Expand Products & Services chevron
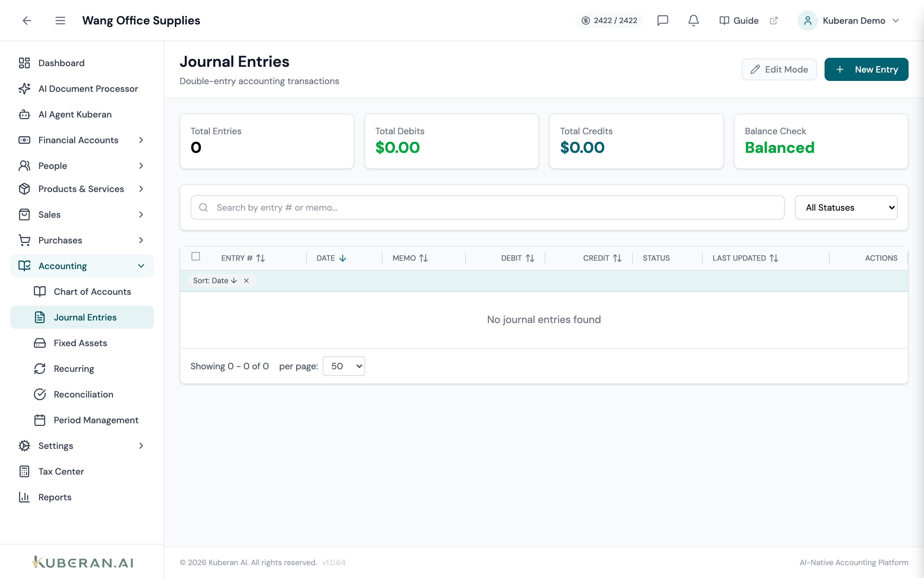 point(141,189)
